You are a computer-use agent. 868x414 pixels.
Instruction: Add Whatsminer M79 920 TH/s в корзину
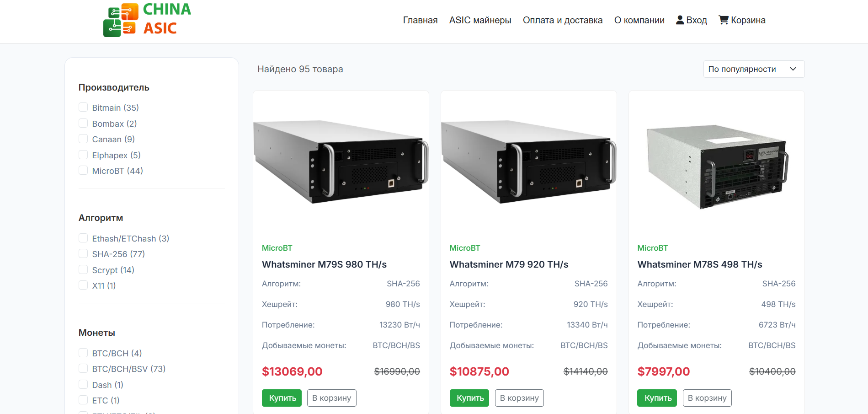pos(519,398)
